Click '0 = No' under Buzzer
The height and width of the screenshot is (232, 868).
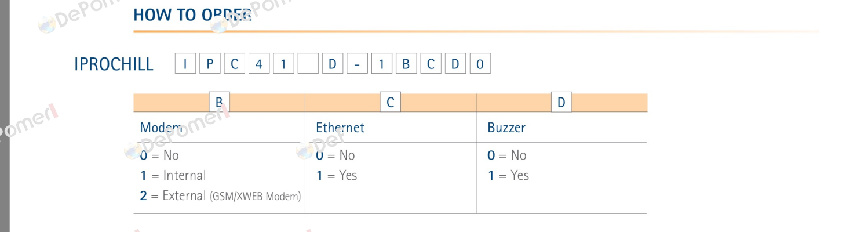click(x=507, y=155)
